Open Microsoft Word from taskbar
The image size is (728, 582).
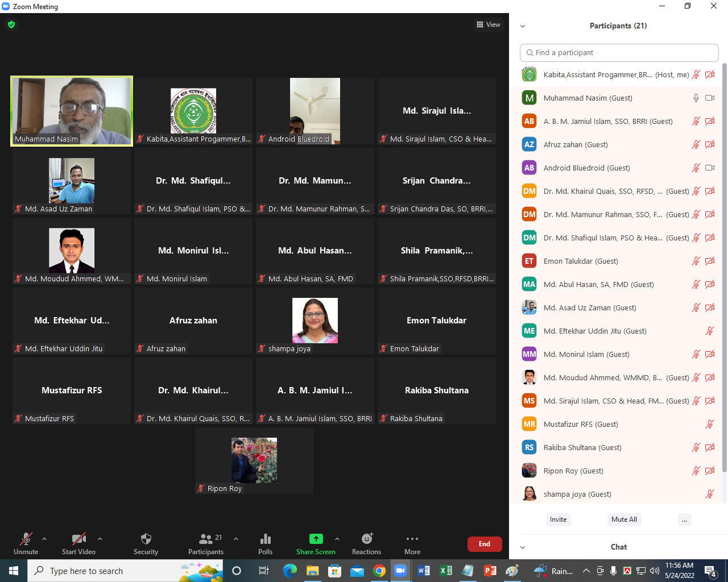pos(424,571)
